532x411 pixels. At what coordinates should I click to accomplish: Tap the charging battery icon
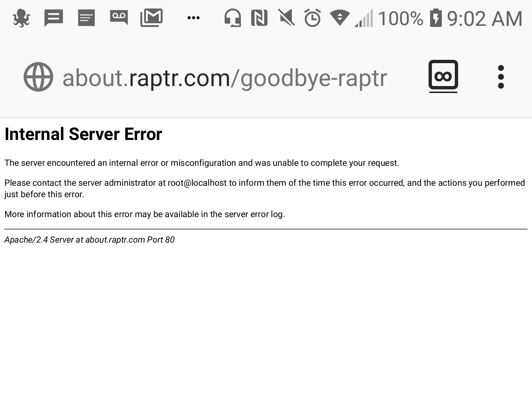(x=436, y=18)
